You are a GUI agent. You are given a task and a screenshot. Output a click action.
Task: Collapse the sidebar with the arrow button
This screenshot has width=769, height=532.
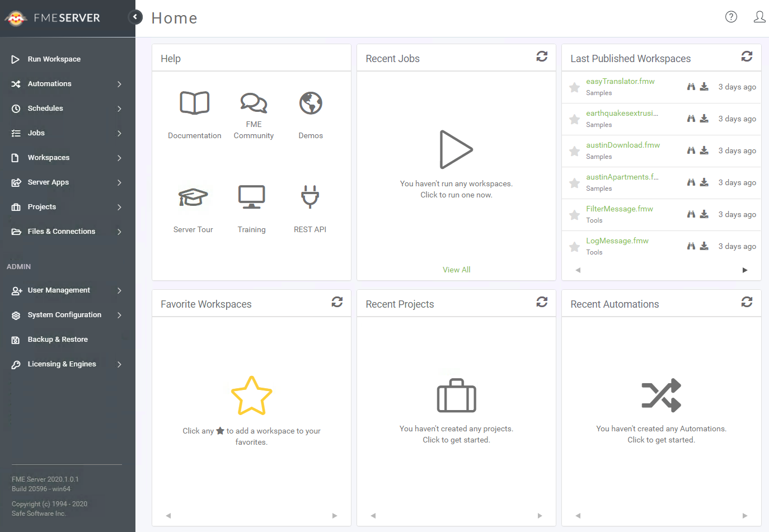[x=135, y=17]
